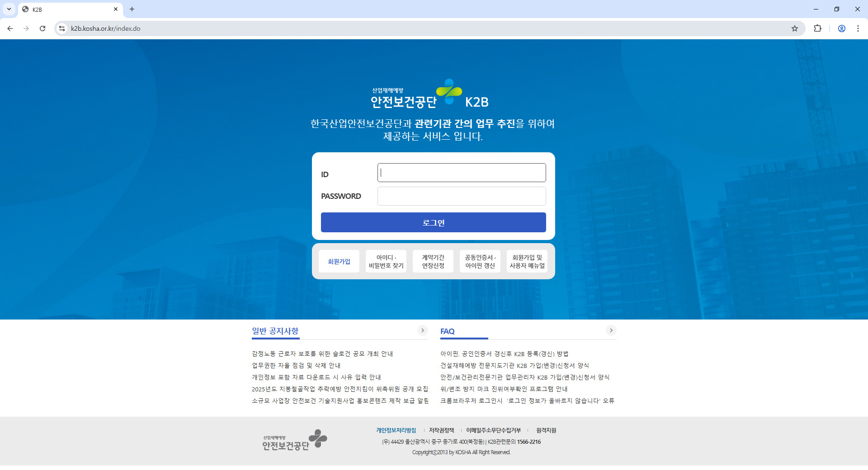Expand 일반 공지사항 more arrow

(x=423, y=330)
